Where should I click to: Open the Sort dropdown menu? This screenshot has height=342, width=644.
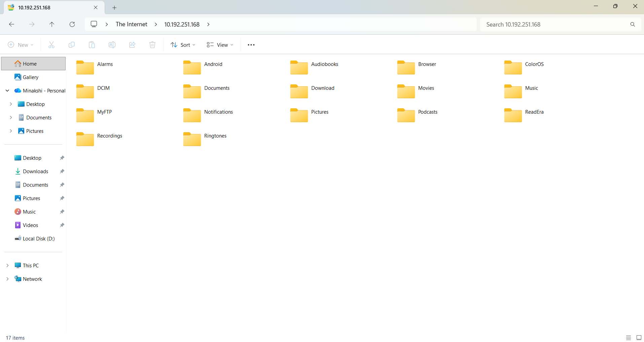(x=183, y=45)
